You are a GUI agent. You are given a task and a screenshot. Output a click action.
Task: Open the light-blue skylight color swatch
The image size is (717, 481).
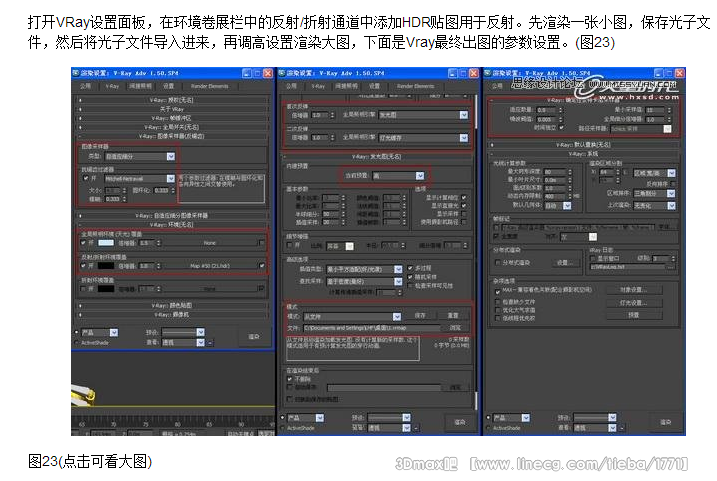[x=106, y=243]
